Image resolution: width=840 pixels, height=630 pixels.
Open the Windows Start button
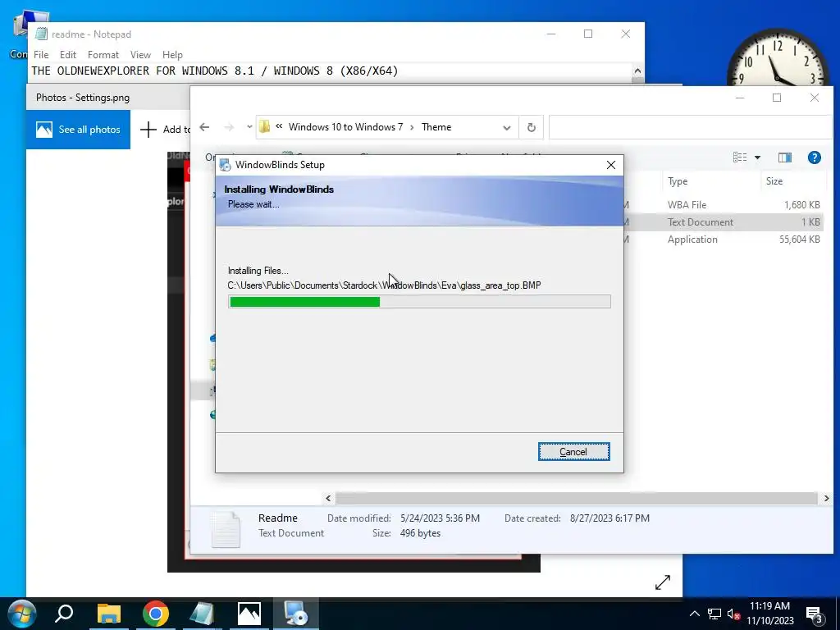tap(21, 614)
